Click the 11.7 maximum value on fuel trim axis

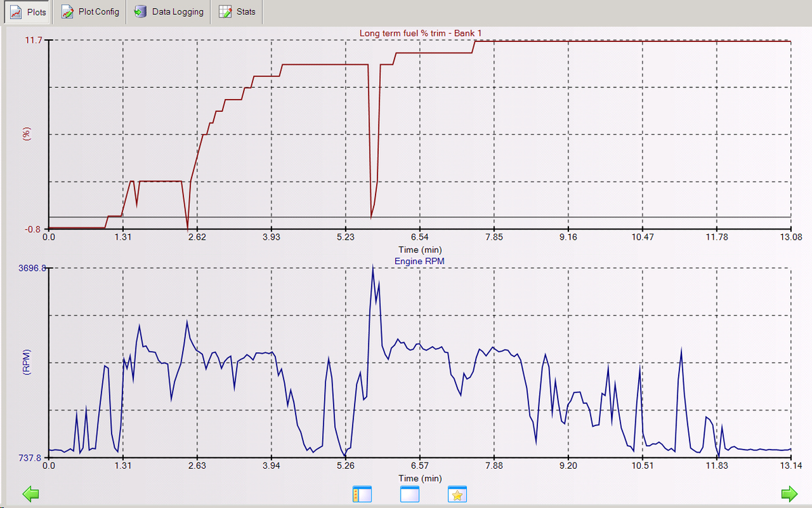tap(34, 40)
